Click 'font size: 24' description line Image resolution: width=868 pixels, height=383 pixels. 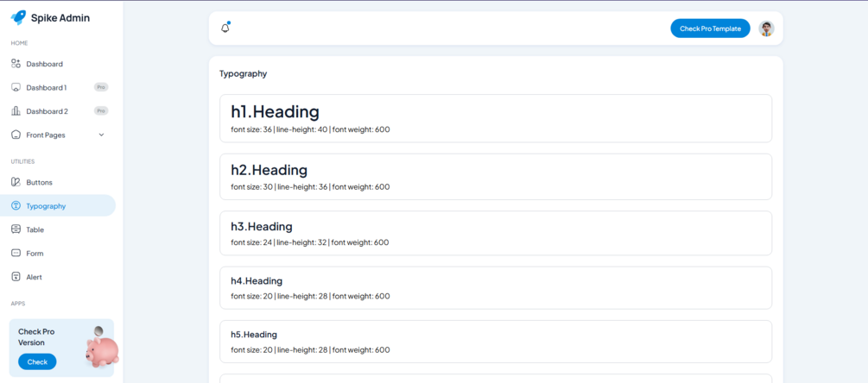point(309,242)
